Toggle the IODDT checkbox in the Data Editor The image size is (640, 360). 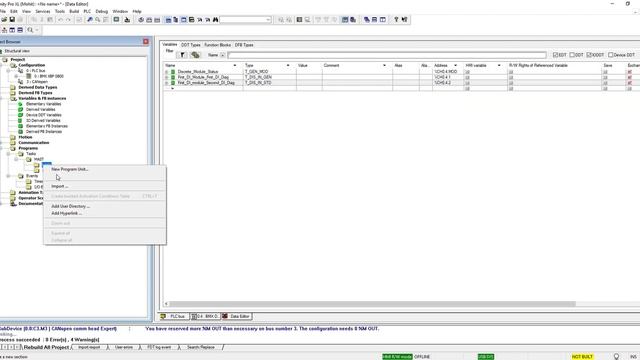(x=589, y=55)
